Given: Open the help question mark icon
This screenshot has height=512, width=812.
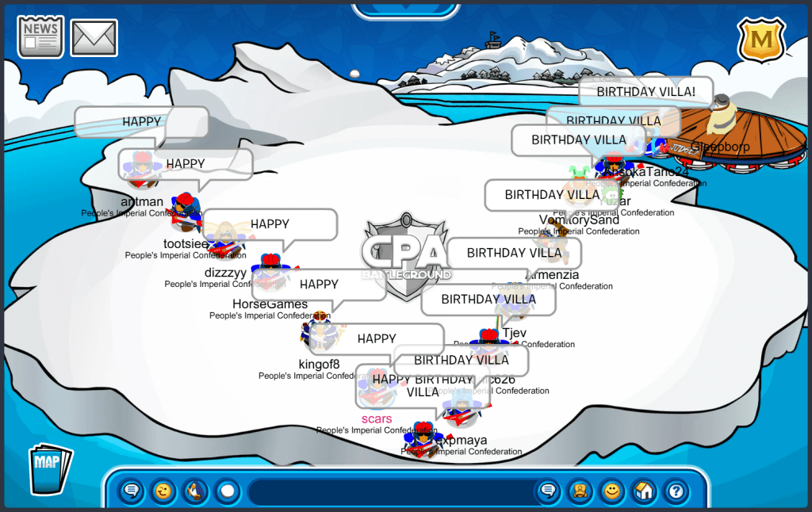Looking at the screenshot, I should tap(676, 491).
